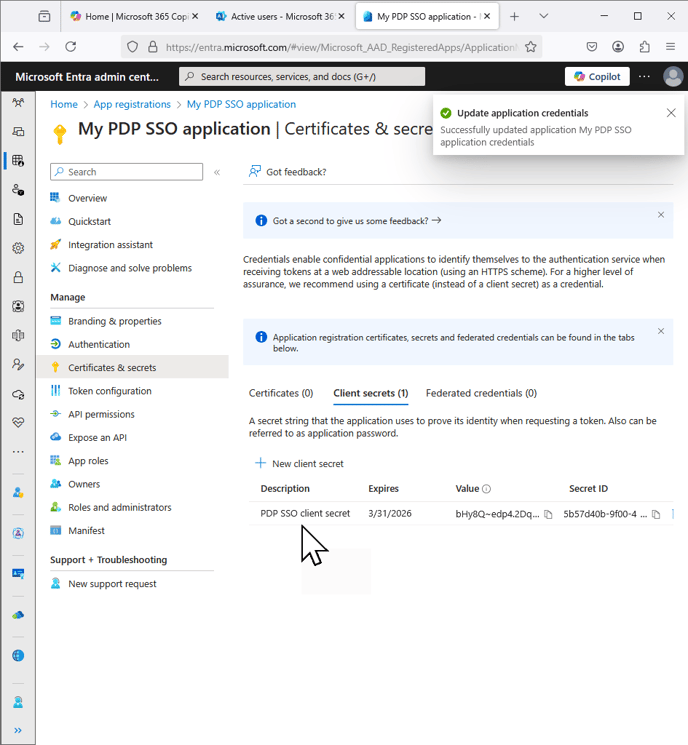The width and height of the screenshot is (688, 745).
Task: Open the Firefox extensions icon
Action: click(644, 47)
